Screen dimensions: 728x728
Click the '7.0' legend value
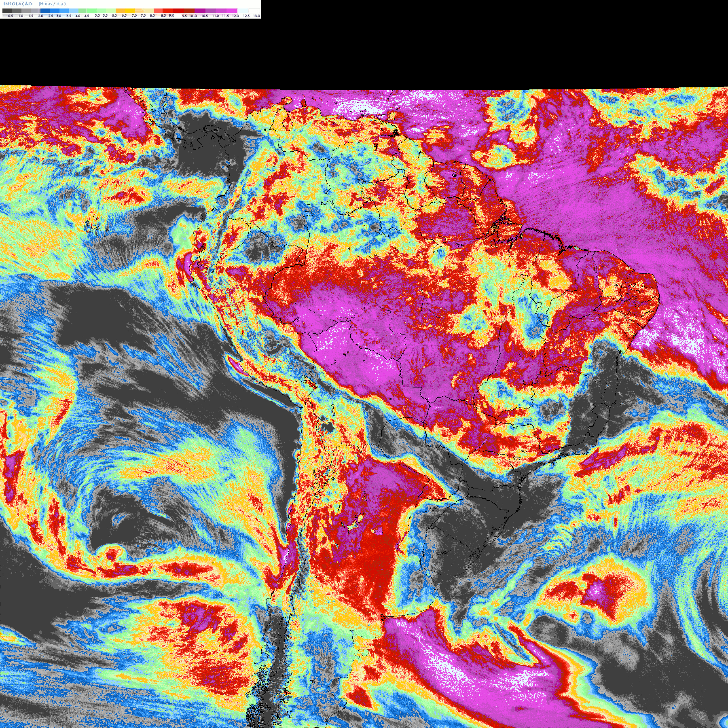pos(134,15)
